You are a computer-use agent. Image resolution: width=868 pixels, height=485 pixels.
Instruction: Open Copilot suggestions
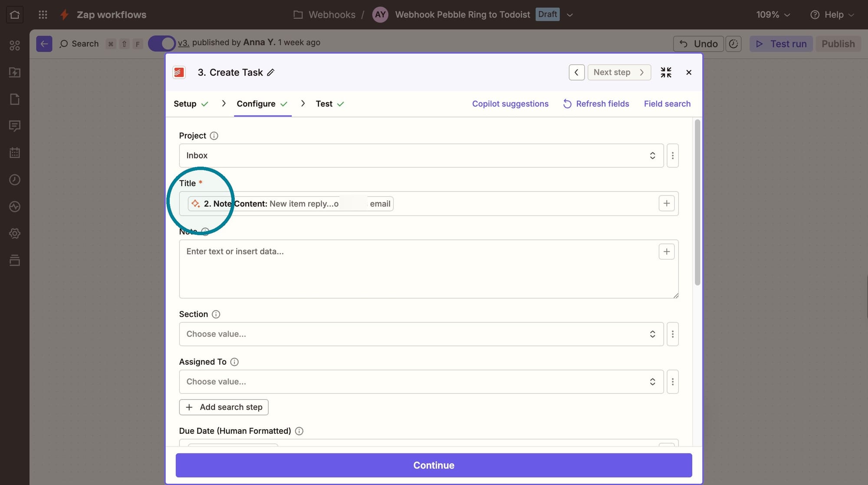(510, 104)
